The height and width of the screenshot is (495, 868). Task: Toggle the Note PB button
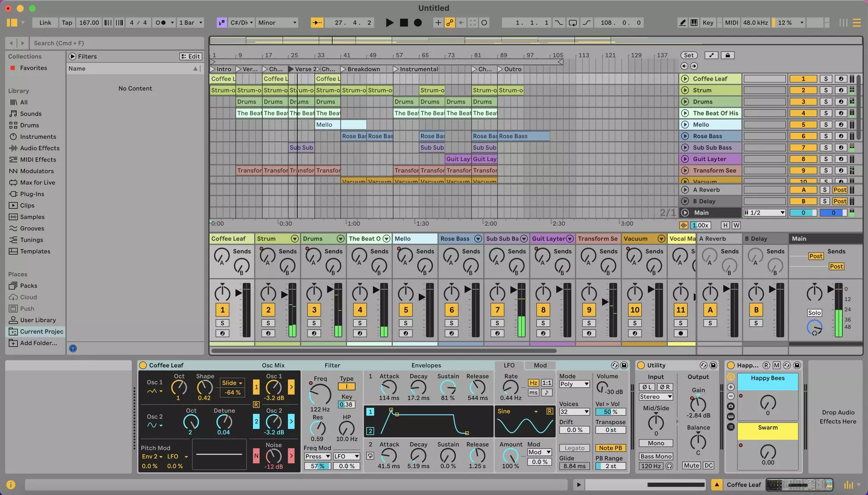[610, 448]
